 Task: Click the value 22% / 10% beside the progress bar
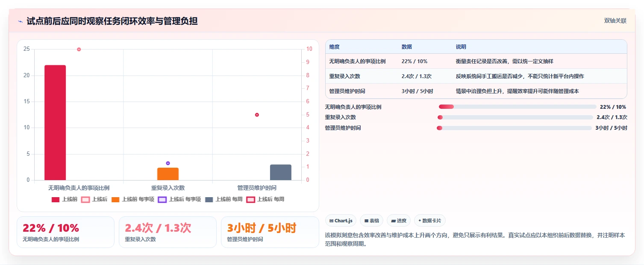(613, 107)
